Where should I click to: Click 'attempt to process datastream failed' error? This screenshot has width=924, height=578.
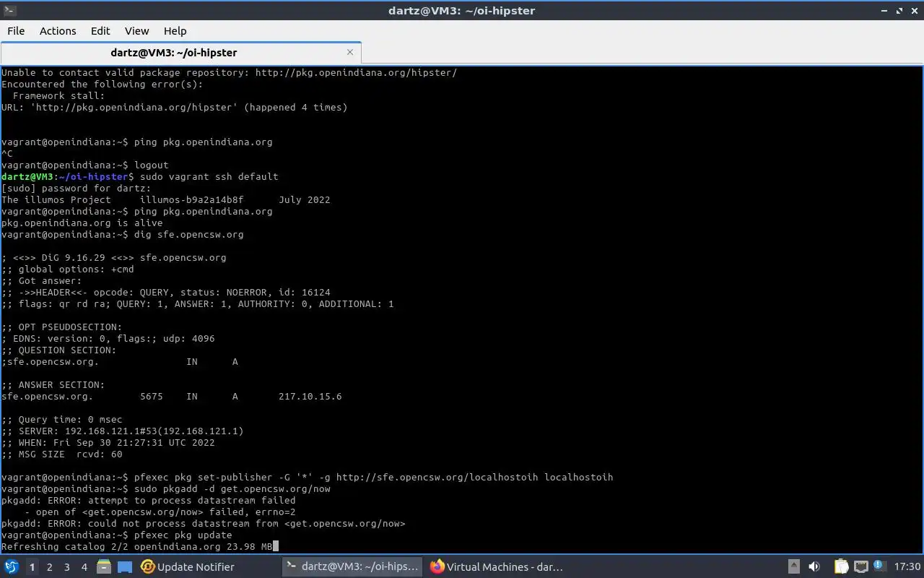(191, 500)
